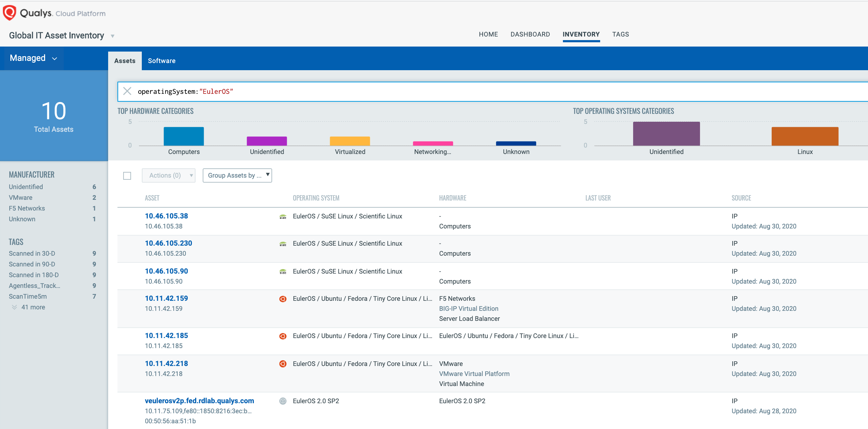Open the Actions dropdown

[168, 175]
